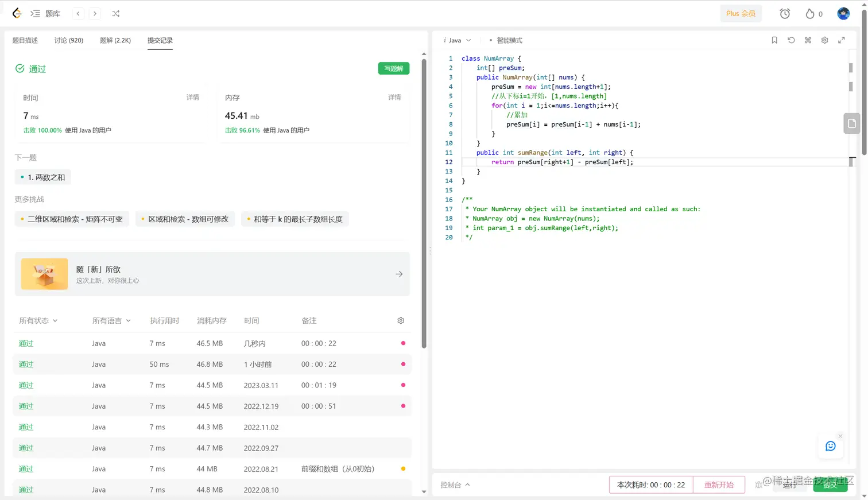Go to the previous problem arrow

coord(78,14)
